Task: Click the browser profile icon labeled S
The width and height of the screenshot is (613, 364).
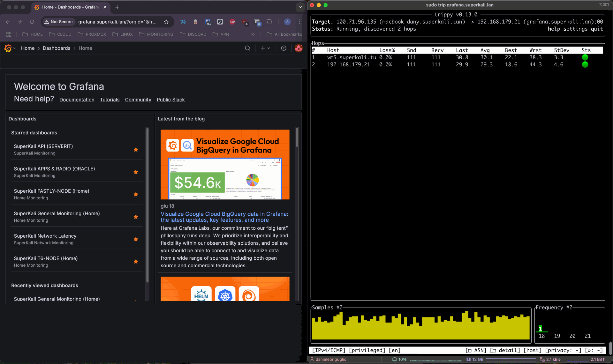Action: 287,22
